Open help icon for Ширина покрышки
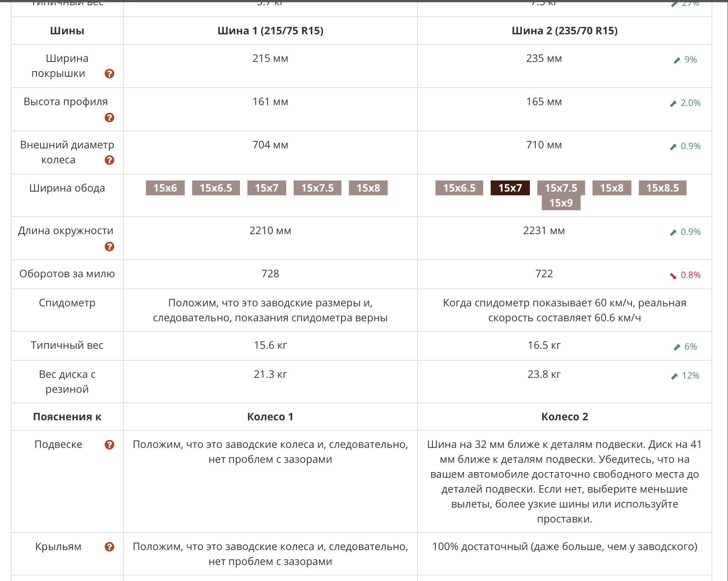 coord(109,73)
